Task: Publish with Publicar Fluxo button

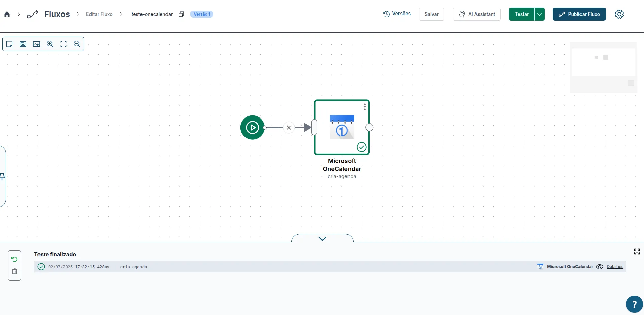Action: pos(579,14)
